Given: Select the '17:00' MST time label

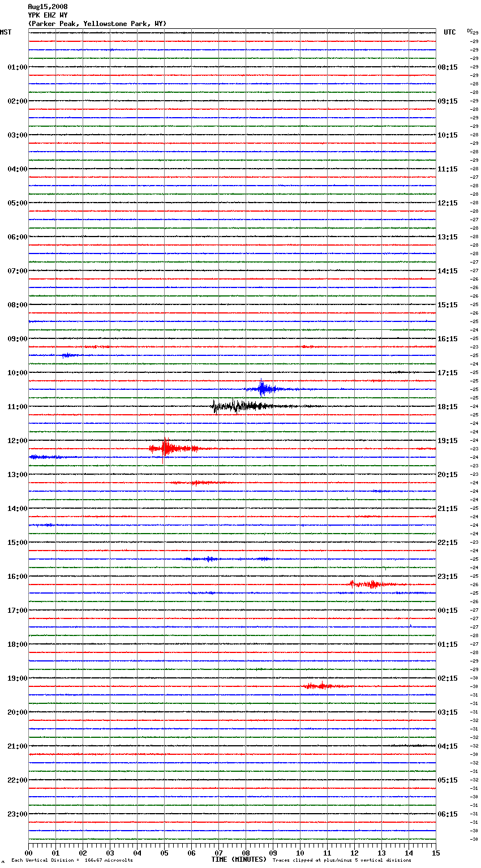Looking at the screenshot, I should pos(18,611).
